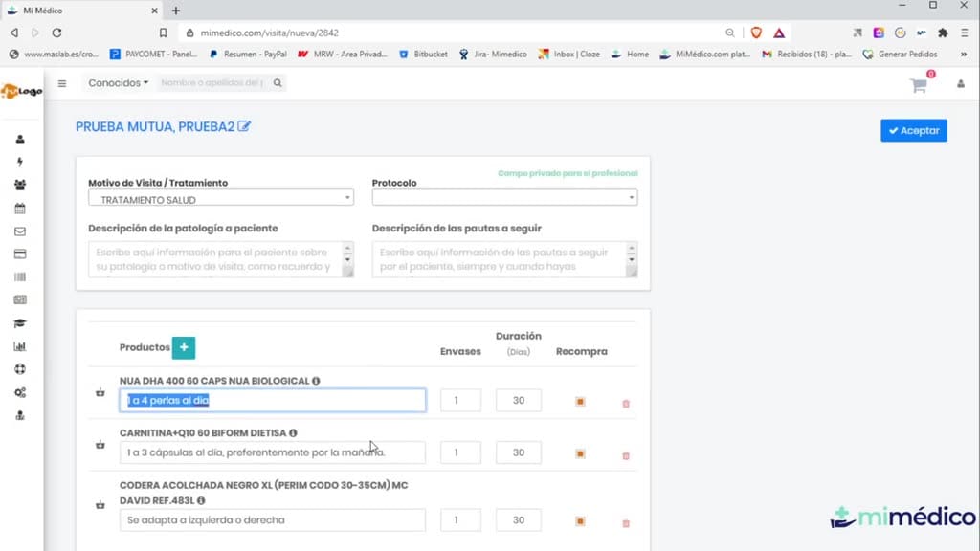Open Motivo de Visita / Tratamiento dropdown
This screenshot has height=551, width=980.
point(221,199)
